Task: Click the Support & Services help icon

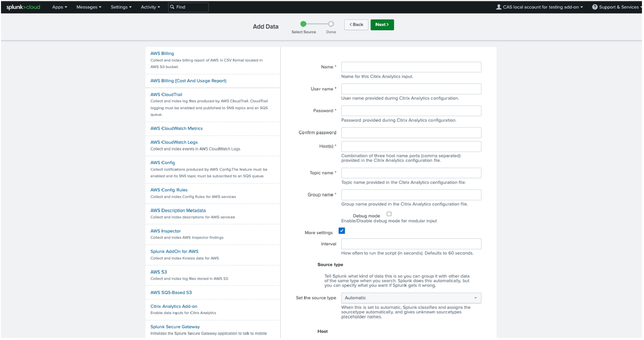Action: 595,7
